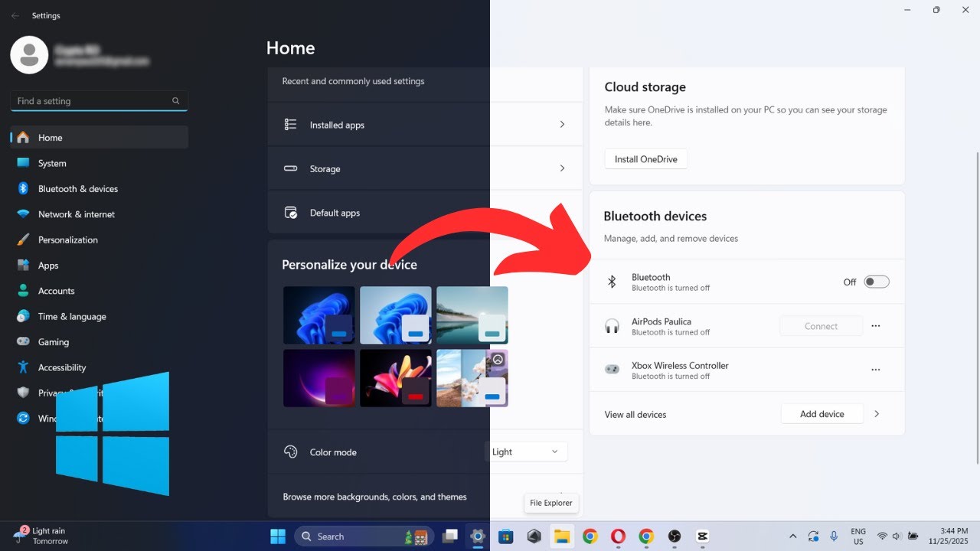Open Windows Update via its refresh icon
Image resolution: width=980 pixels, height=551 pixels.
(23, 419)
